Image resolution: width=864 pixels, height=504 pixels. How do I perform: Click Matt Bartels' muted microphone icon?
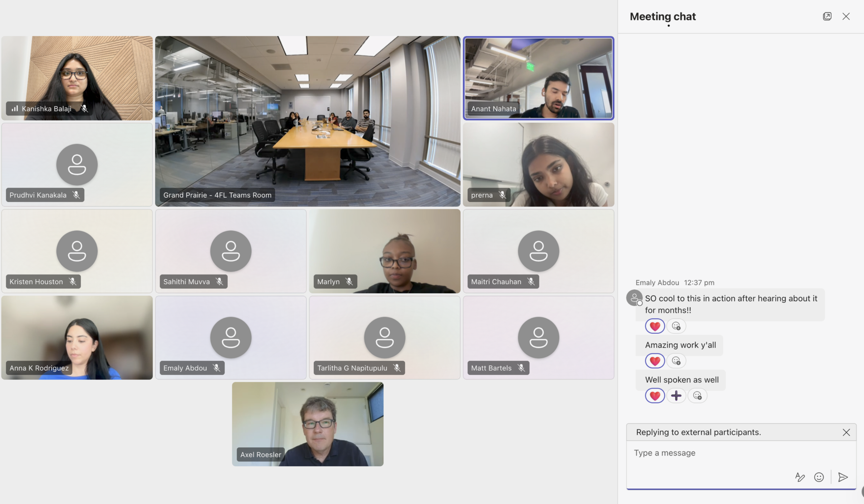click(x=521, y=368)
